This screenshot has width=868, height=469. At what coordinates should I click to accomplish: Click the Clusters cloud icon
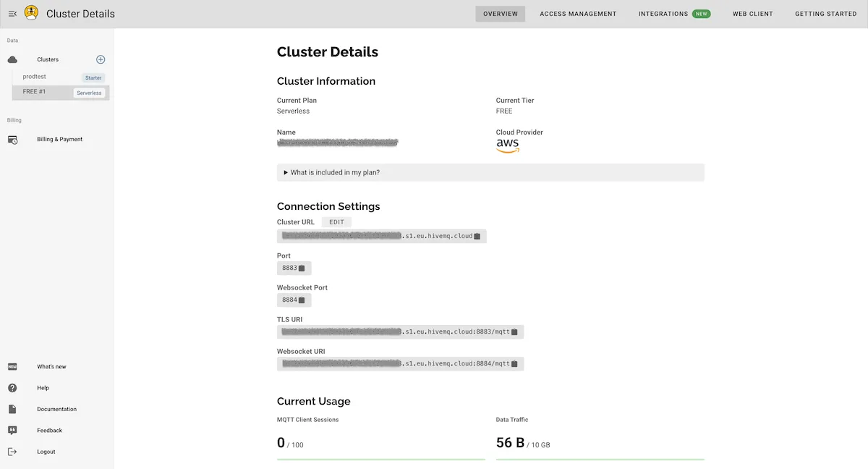(x=12, y=59)
